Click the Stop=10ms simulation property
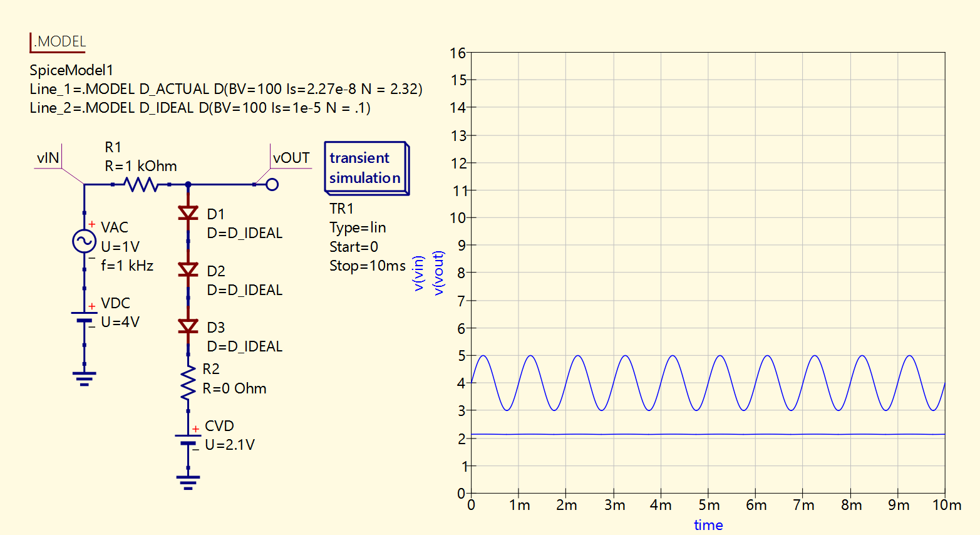The height and width of the screenshot is (535, 980). [368, 266]
